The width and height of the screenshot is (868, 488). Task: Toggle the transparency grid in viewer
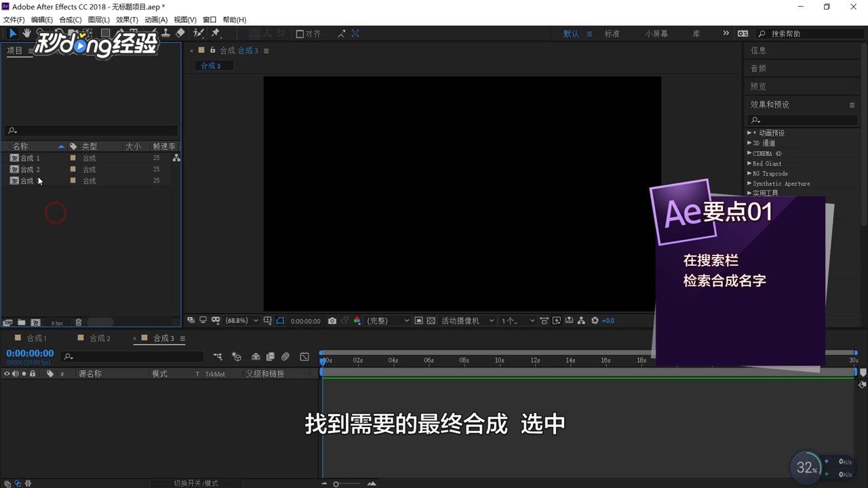click(x=431, y=321)
